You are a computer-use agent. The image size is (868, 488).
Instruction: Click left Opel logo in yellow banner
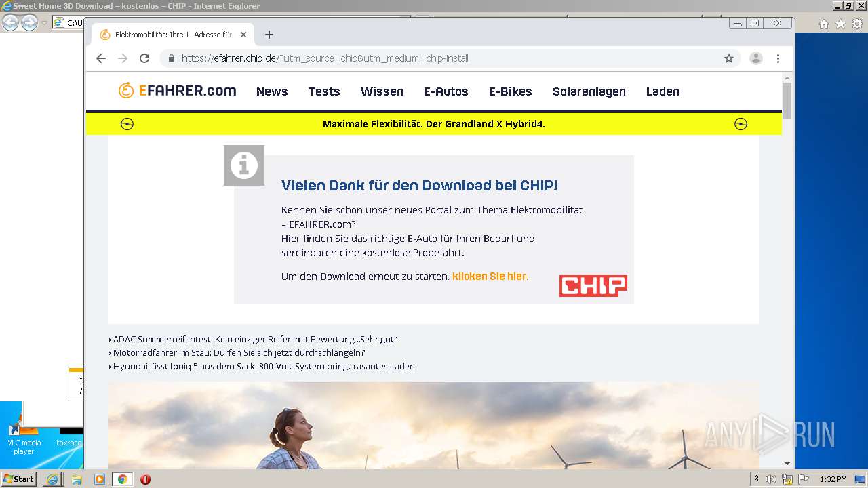[x=127, y=124]
